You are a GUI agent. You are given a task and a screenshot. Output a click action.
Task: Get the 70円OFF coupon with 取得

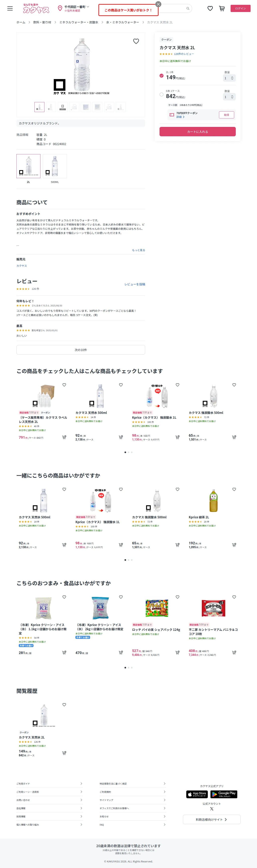226,115
